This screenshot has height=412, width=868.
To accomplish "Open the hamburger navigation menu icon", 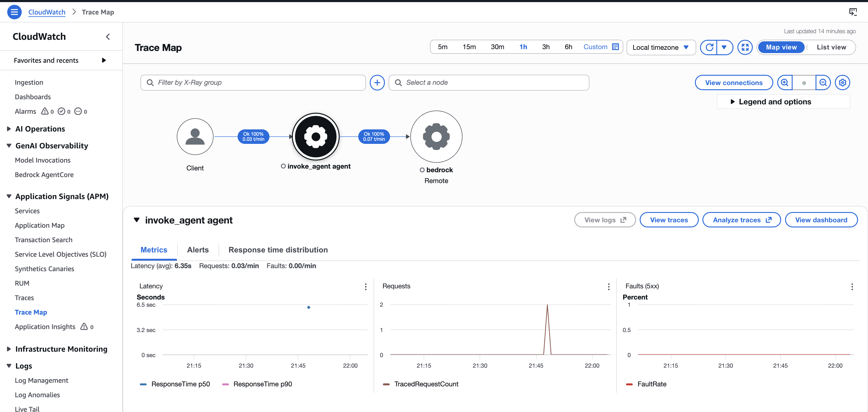I will [14, 12].
